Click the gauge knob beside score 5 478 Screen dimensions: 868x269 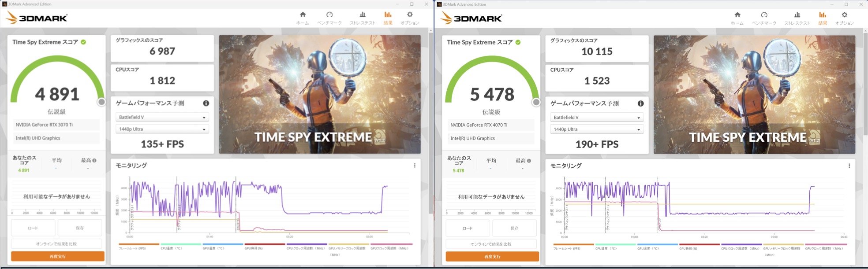(536, 103)
